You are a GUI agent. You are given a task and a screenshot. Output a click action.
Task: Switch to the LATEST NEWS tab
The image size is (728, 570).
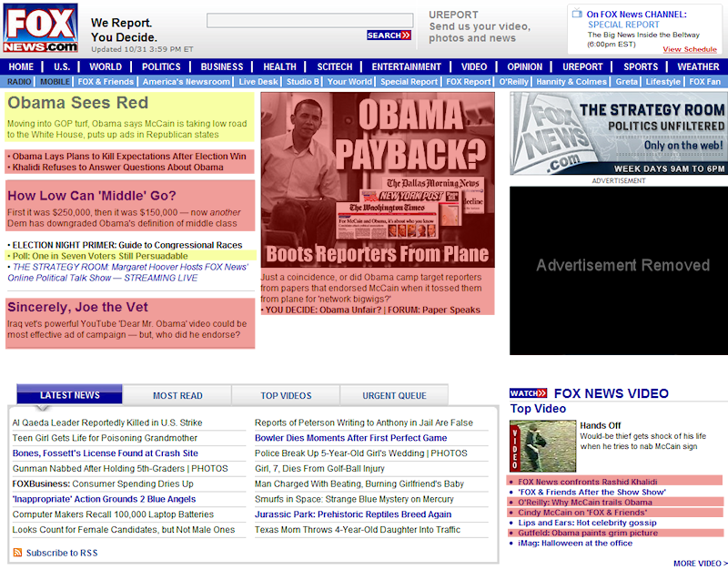coord(70,395)
